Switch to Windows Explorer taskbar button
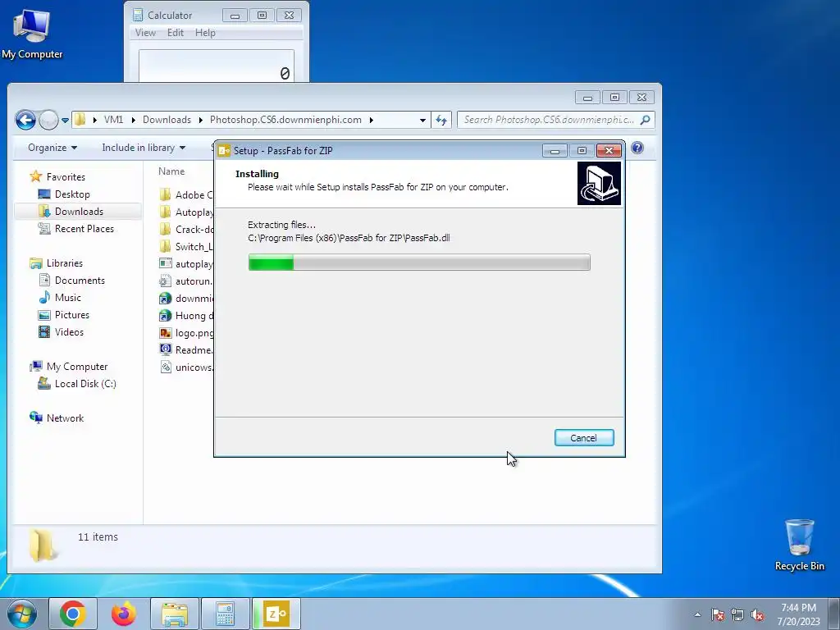Image resolution: width=840 pixels, height=630 pixels. click(x=175, y=614)
